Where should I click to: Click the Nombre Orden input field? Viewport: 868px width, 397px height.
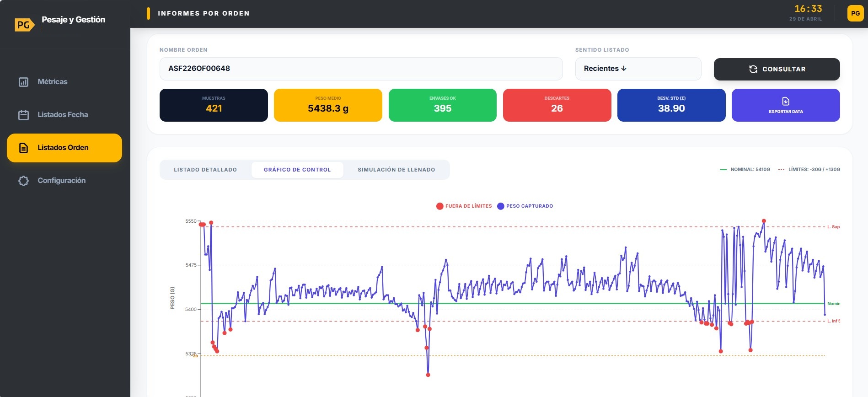pyautogui.click(x=361, y=69)
